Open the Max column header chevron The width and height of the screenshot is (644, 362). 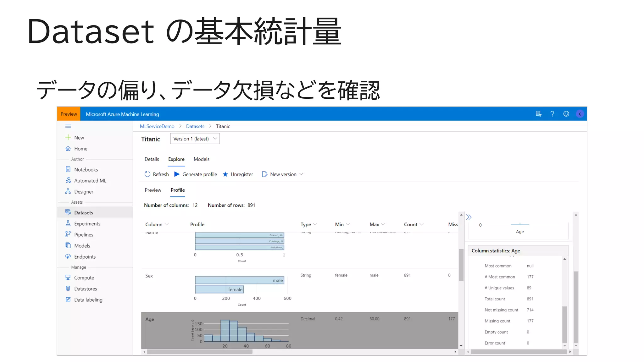(x=383, y=224)
